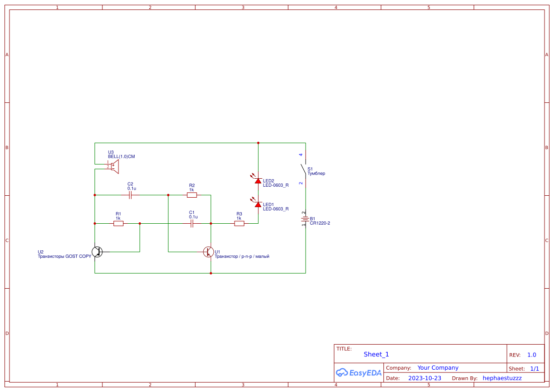Image resolution: width=554 pixels, height=392 pixels.
Task: Select resistor R3 next to LED1
Action: [239, 223]
